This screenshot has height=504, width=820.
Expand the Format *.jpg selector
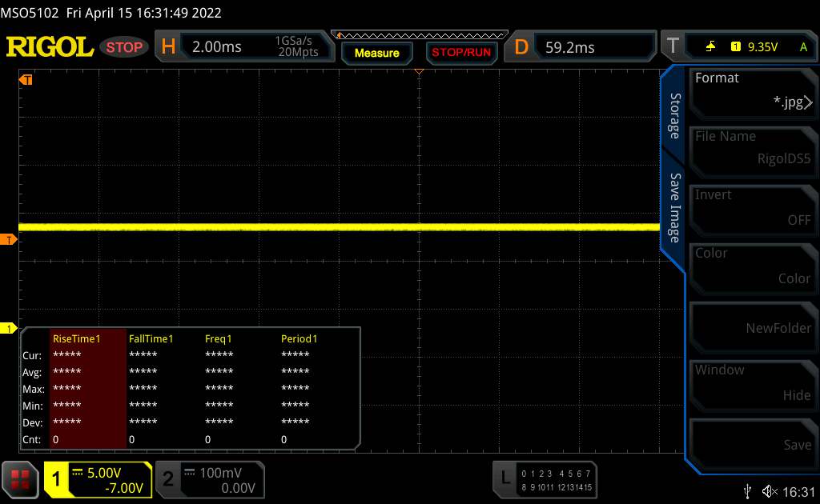coord(751,90)
